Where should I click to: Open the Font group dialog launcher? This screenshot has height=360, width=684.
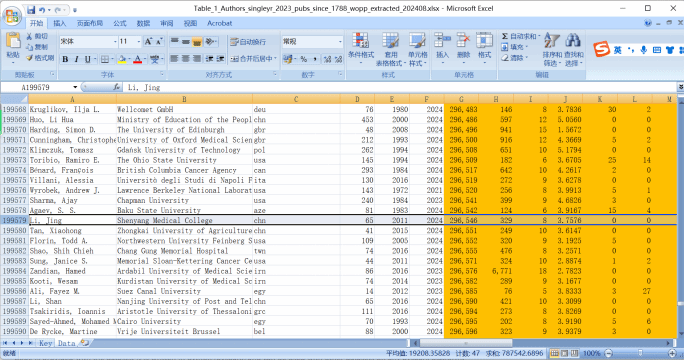tap(162, 74)
